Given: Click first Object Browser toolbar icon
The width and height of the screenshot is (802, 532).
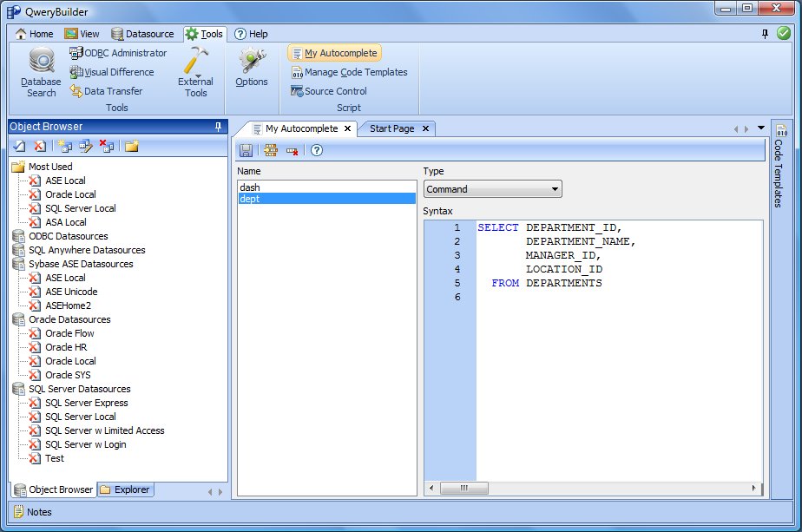Looking at the screenshot, I should point(19,147).
